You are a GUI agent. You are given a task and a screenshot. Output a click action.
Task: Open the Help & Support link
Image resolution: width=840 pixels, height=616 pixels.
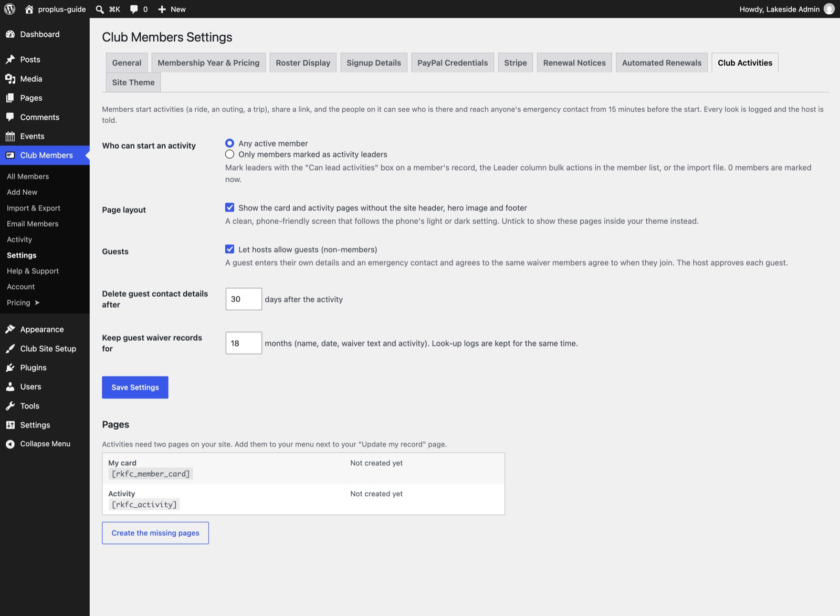33,271
